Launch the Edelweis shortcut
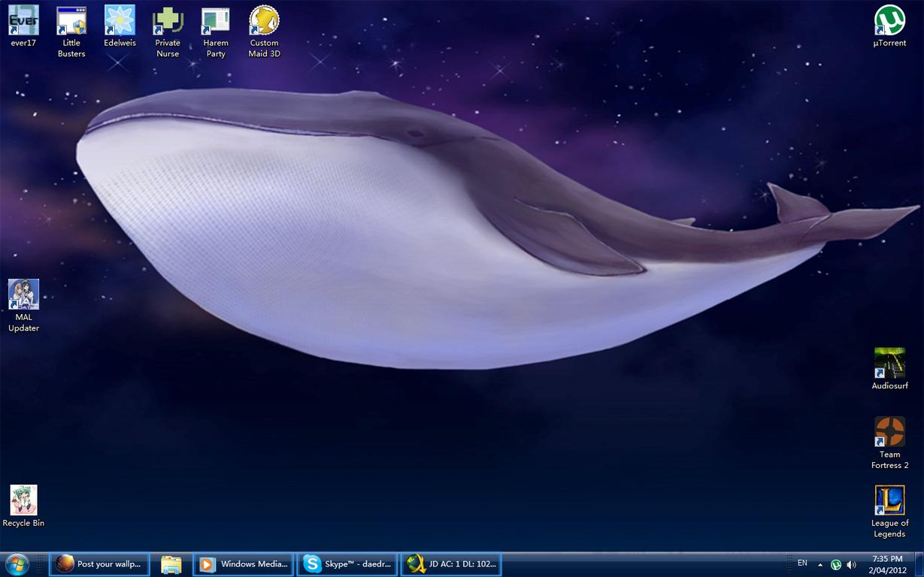 click(120, 21)
